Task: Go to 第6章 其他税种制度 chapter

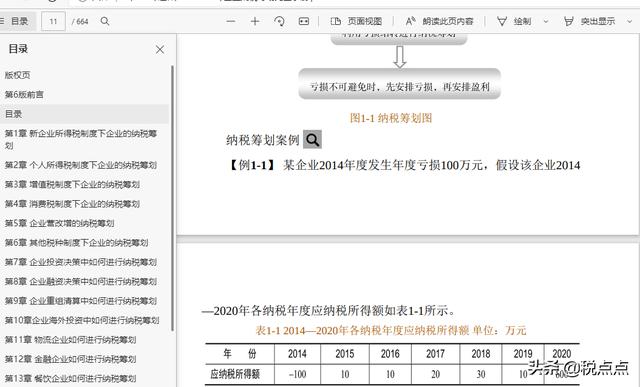Action: tap(76, 242)
